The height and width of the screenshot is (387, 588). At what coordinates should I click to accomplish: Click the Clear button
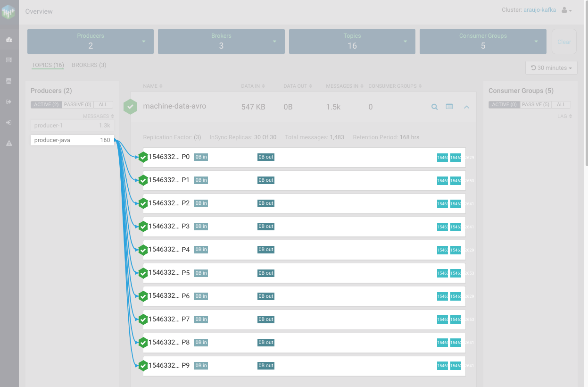click(564, 42)
